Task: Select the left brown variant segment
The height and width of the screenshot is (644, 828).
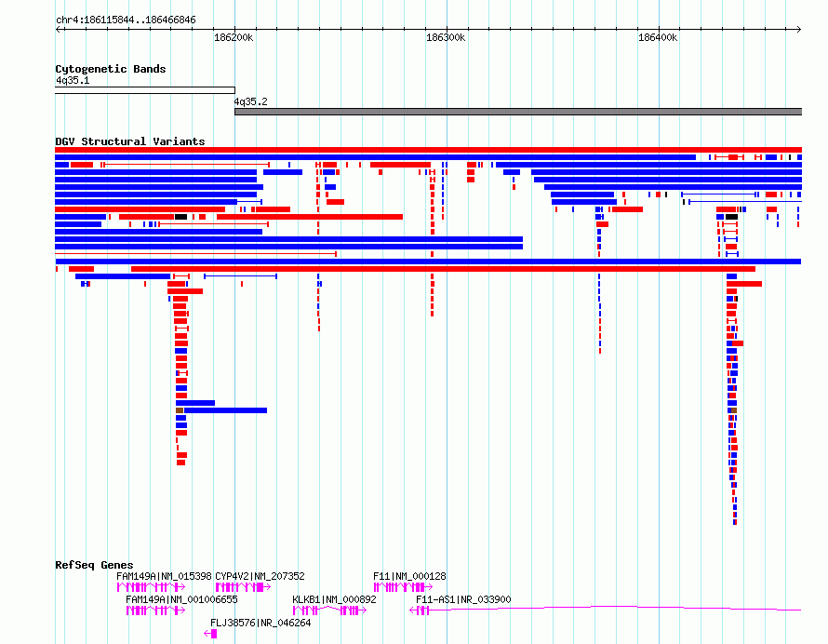Action: [x=180, y=410]
